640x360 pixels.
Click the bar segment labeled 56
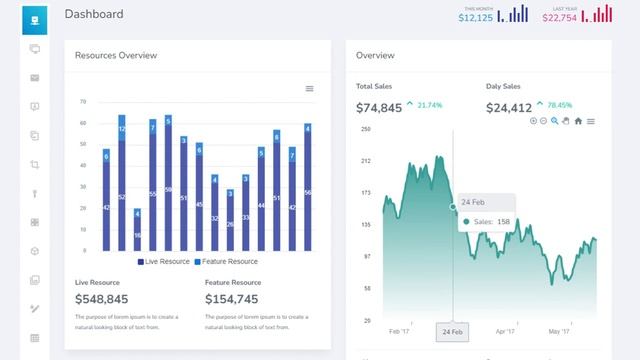click(308, 191)
